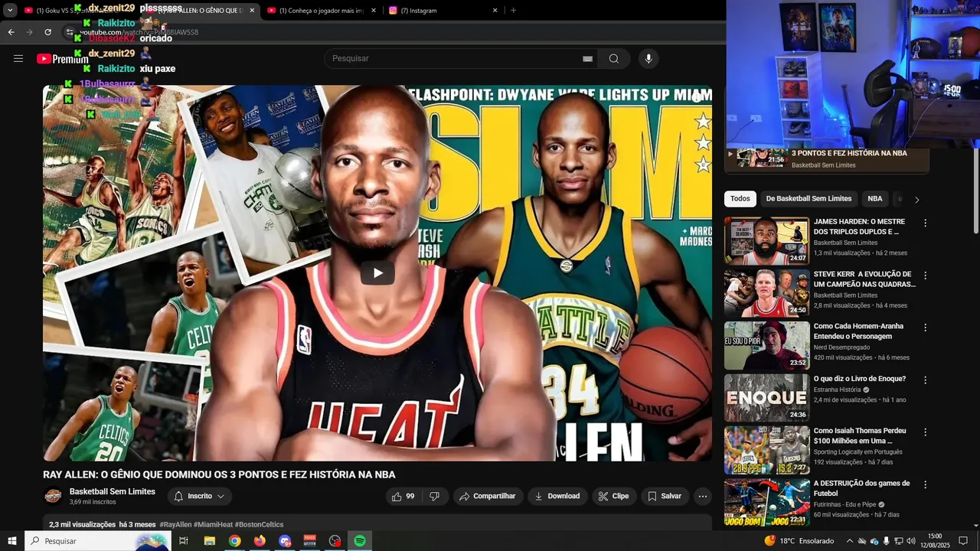
Task: Click the #BostonCeltics hashtag
Action: click(x=259, y=524)
